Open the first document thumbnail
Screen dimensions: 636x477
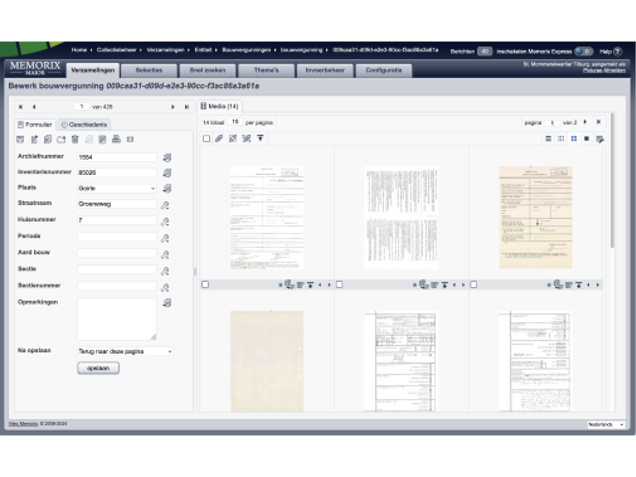click(x=267, y=217)
